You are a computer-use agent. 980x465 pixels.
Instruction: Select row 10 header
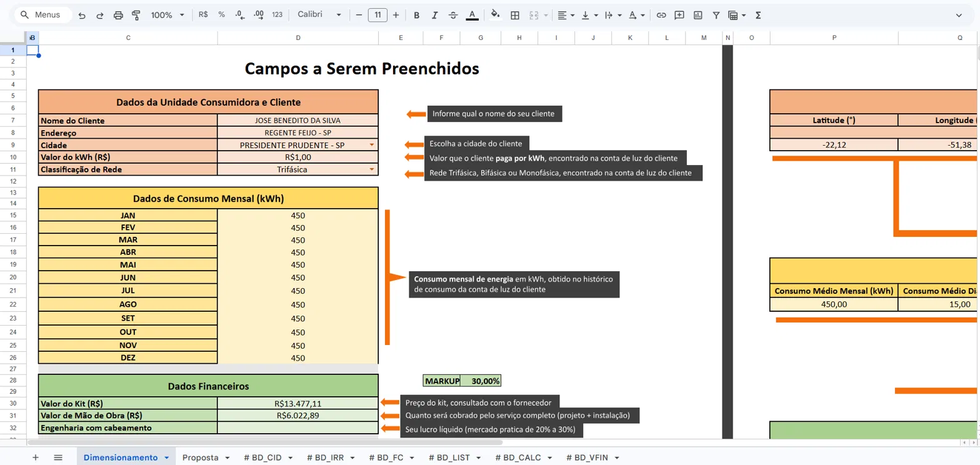click(12, 157)
